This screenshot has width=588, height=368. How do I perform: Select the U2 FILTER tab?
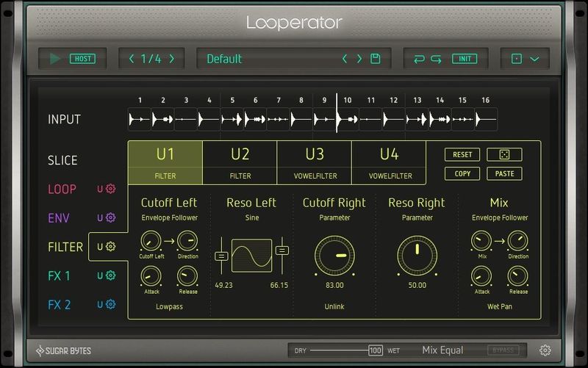pos(240,162)
